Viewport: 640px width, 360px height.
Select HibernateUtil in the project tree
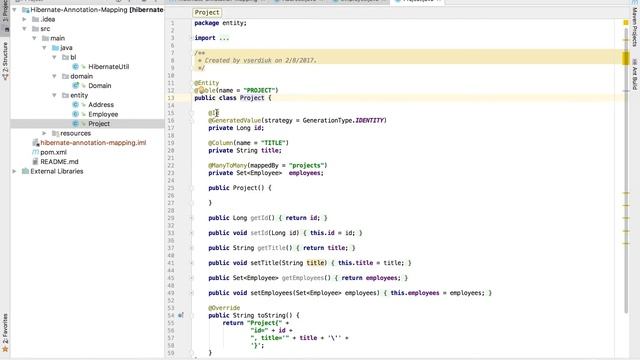pos(109,67)
